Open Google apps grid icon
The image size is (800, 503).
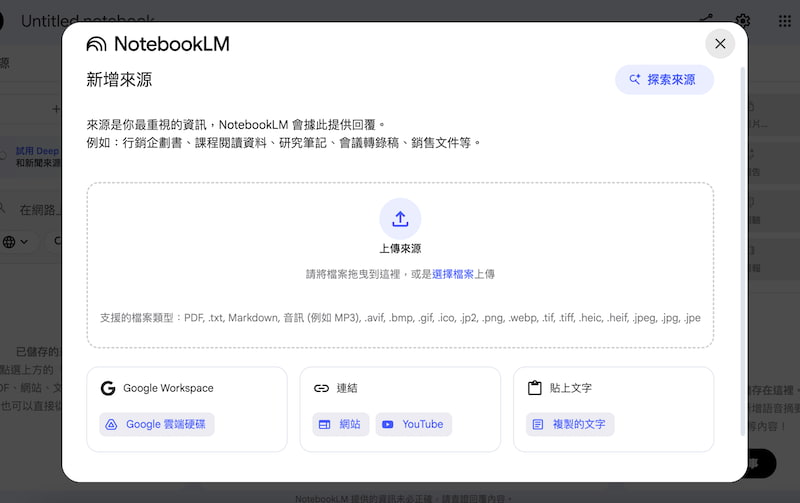(784, 21)
